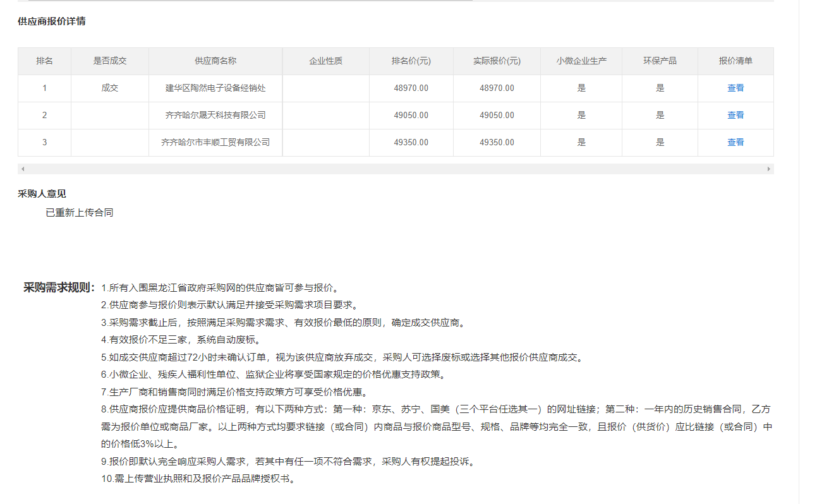
Task: Select the 报价清单 column header
Action: [x=735, y=61]
